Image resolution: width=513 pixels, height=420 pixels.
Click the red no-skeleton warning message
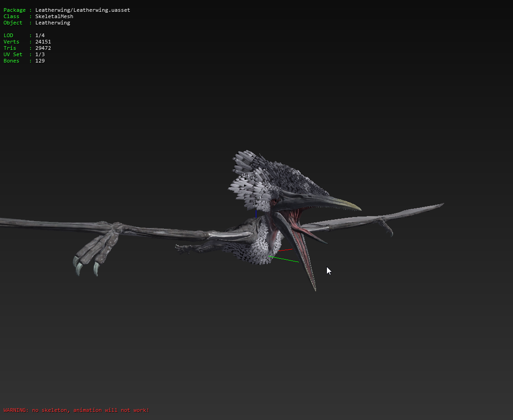point(76,410)
